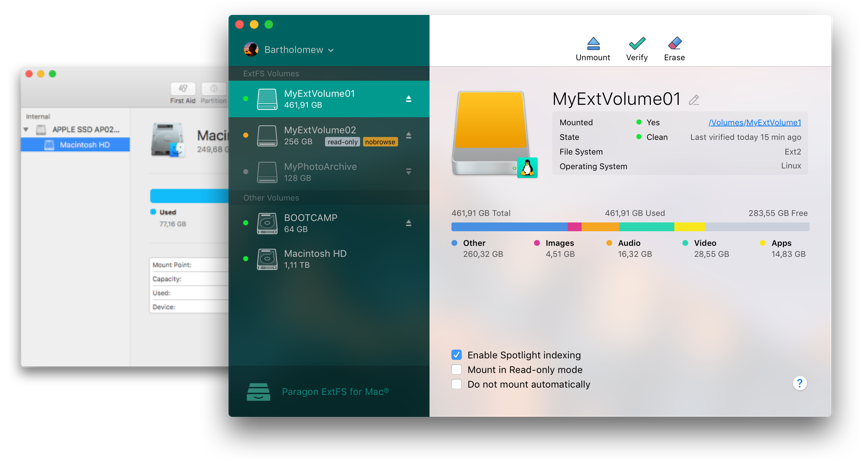Click the Paragon ExtFS for Mac label
The image size is (861, 461).
336,391
